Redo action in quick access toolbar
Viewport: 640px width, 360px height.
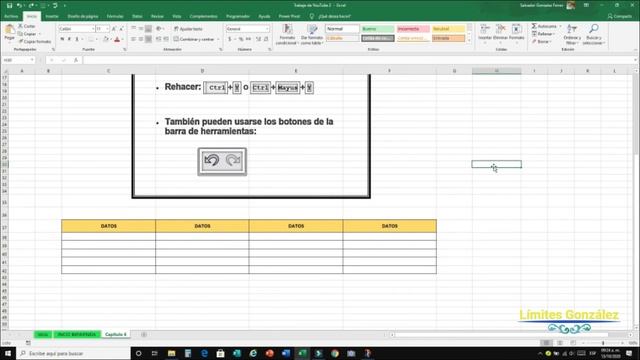[x=31, y=5]
